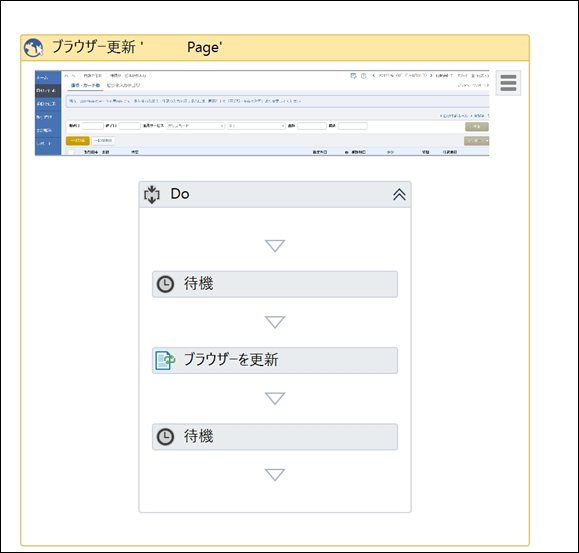Viewport: 579px width, 553px height.
Task: Select the 'ブラウザー更新' activity title text
Action: click(x=94, y=47)
